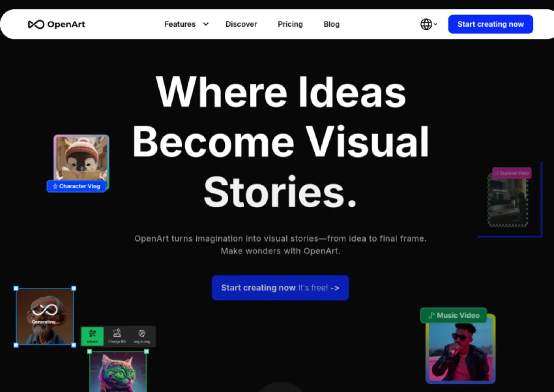Click the music note icon on Music Video tag
The width and height of the screenshot is (554, 392).
coord(431,315)
